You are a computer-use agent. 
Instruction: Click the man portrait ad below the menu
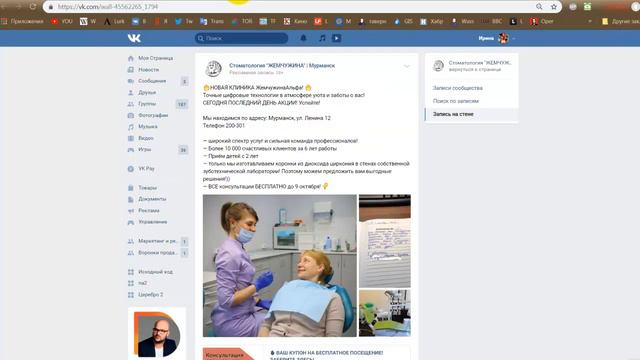coord(157,333)
